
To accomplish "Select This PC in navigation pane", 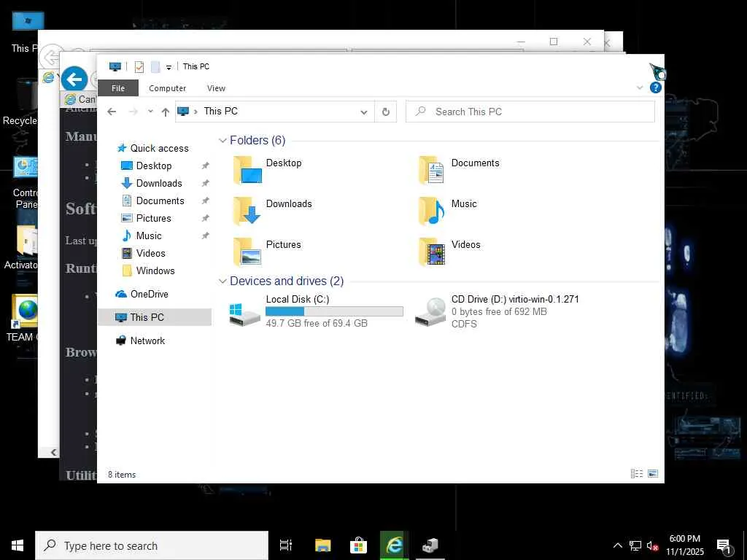I will [155, 317].
